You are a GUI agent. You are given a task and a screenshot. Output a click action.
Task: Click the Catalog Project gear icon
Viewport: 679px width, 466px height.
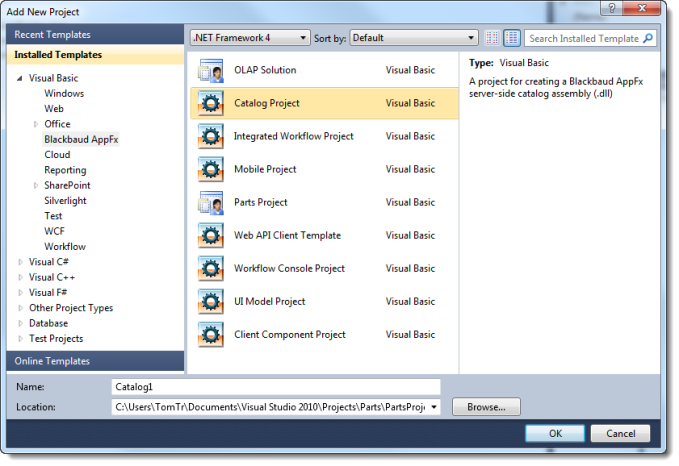(211, 103)
